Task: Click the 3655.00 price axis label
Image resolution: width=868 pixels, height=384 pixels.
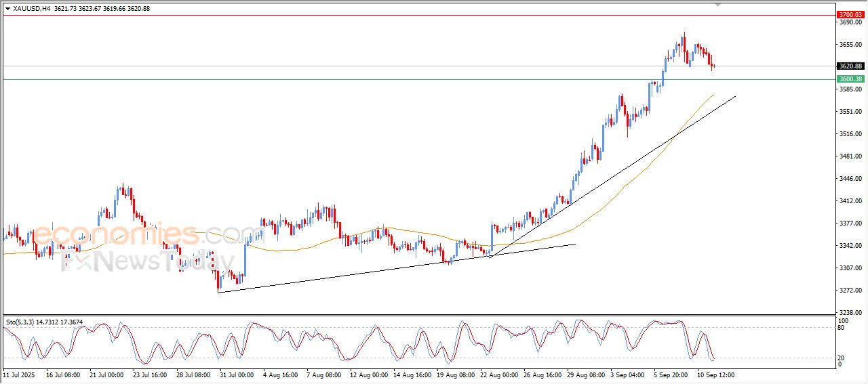Action: [849, 44]
